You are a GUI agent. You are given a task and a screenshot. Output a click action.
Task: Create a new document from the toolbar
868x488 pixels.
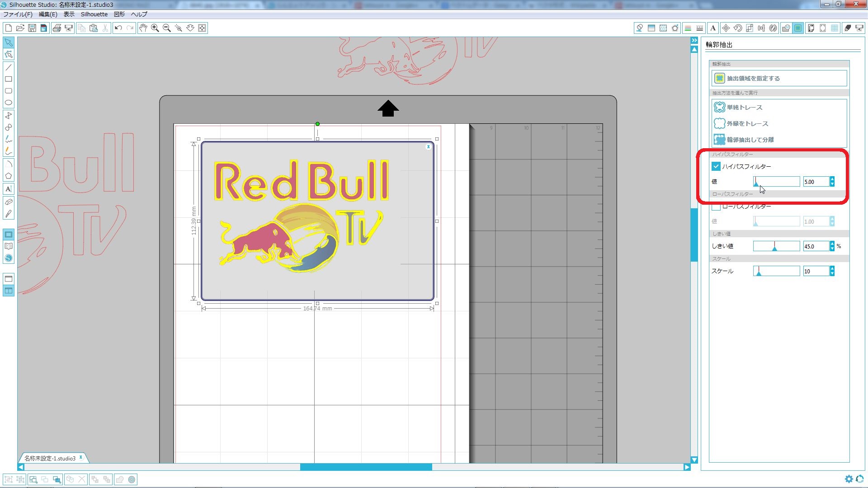[9, 28]
